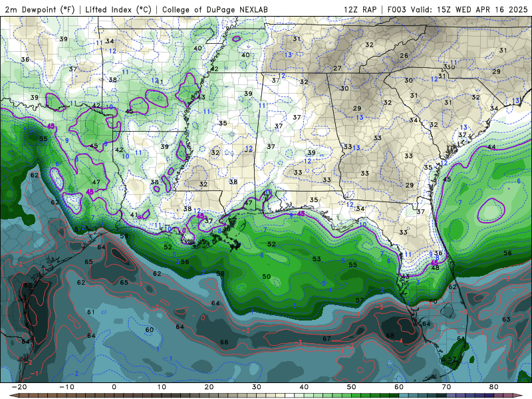This screenshot has height=399, width=532.
Task: Click the 26 dewpoint value on the map
Action: click(404, 56)
